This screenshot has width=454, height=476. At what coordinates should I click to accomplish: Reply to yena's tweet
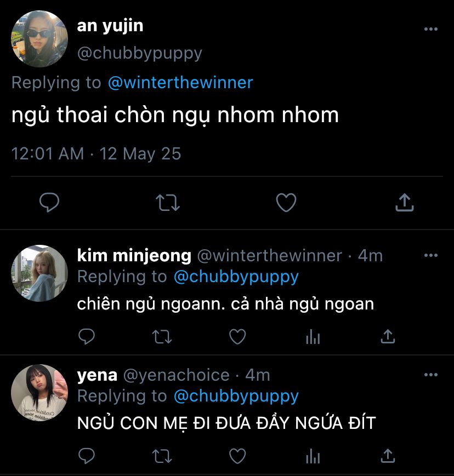[x=87, y=456]
